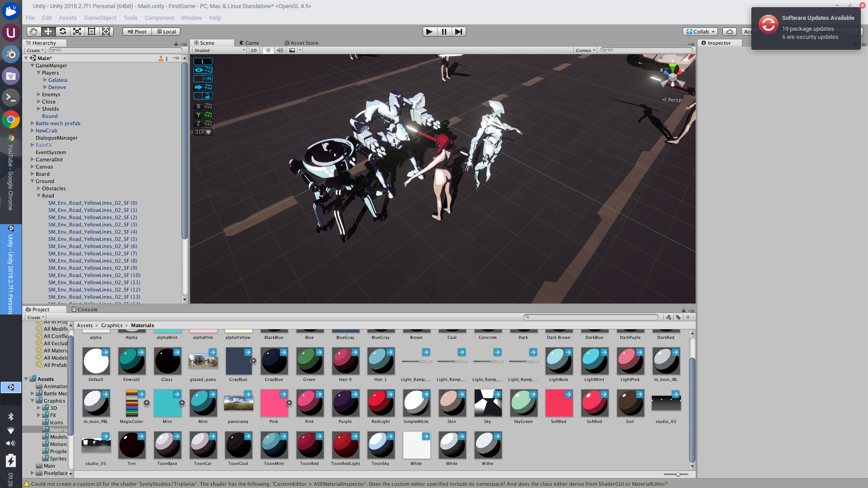Image resolution: width=868 pixels, height=488 pixels.
Task: Click the Pause button
Action: point(444,32)
